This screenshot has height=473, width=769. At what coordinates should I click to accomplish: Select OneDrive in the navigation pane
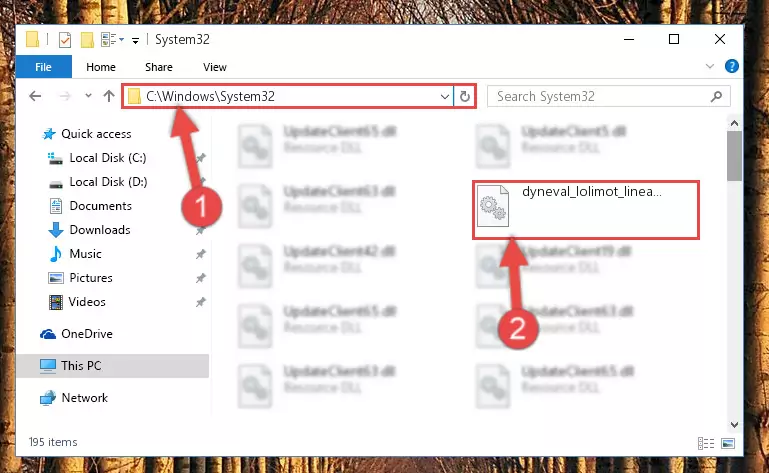point(87,334)
